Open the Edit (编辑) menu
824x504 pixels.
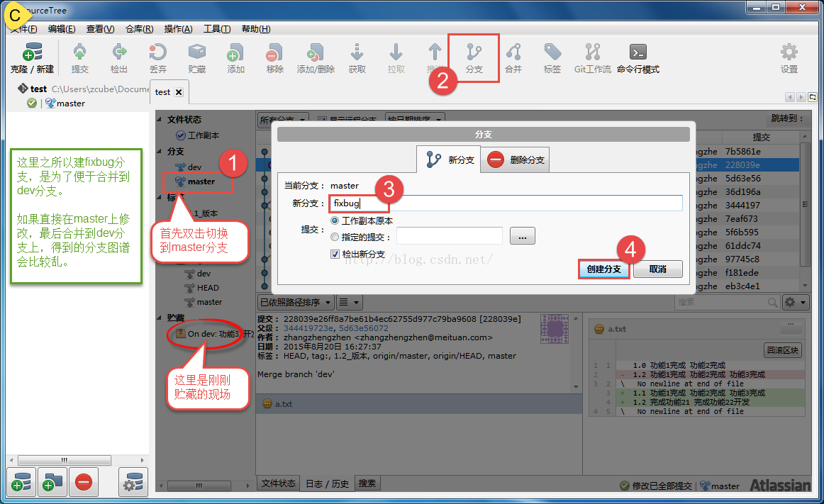(62, 29)
